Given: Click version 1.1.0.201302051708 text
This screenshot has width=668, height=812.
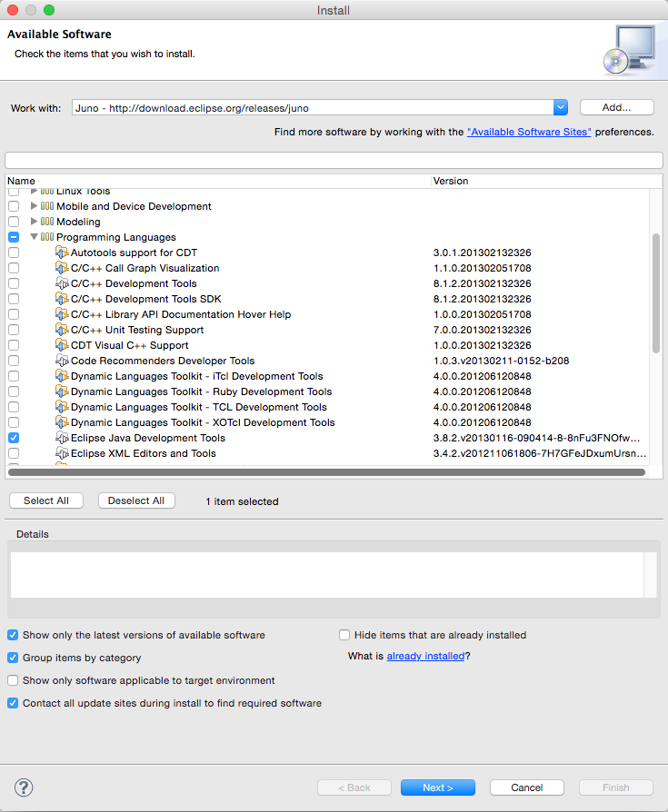Looking at the screenshot, I should [x=482, y=268].
